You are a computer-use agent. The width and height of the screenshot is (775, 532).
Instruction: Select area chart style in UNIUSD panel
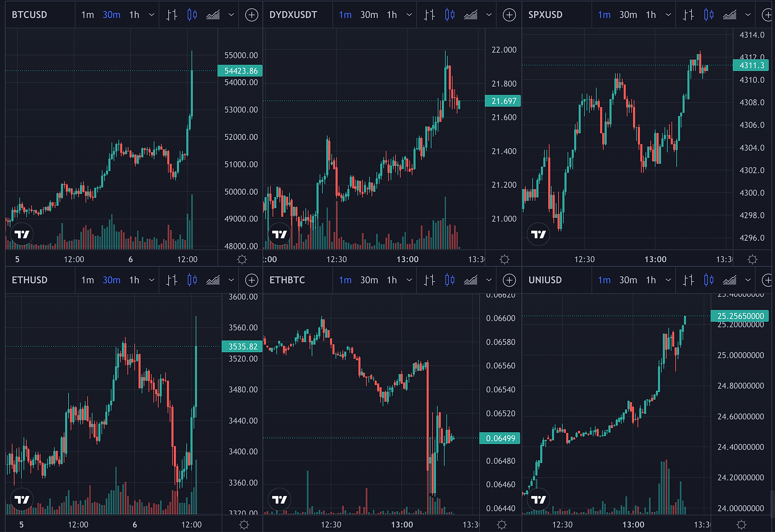pyautogui.click(x=730, y=280)
